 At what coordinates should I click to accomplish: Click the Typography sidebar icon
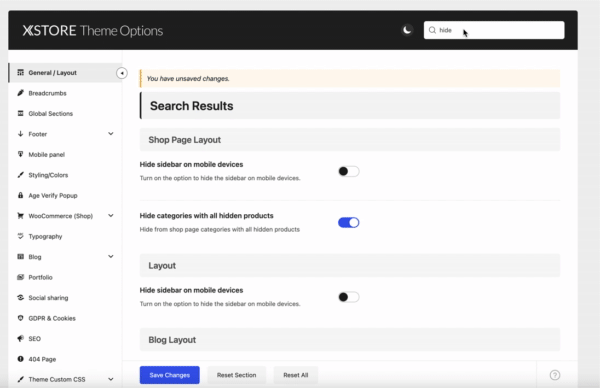[21, 236]
